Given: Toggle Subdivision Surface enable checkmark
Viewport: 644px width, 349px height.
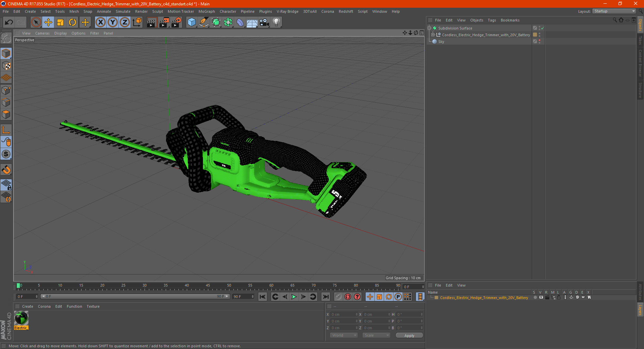Looking at the screenshot, I should coord(542,28).
